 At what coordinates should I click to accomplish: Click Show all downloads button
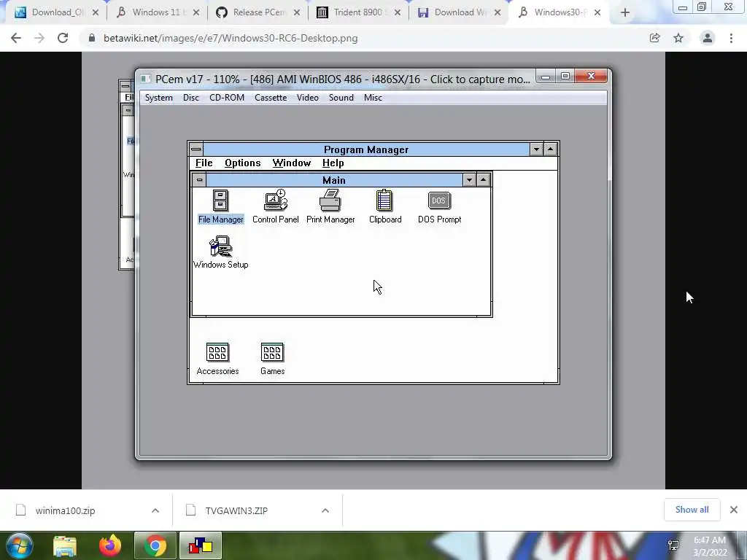point(692,510)
